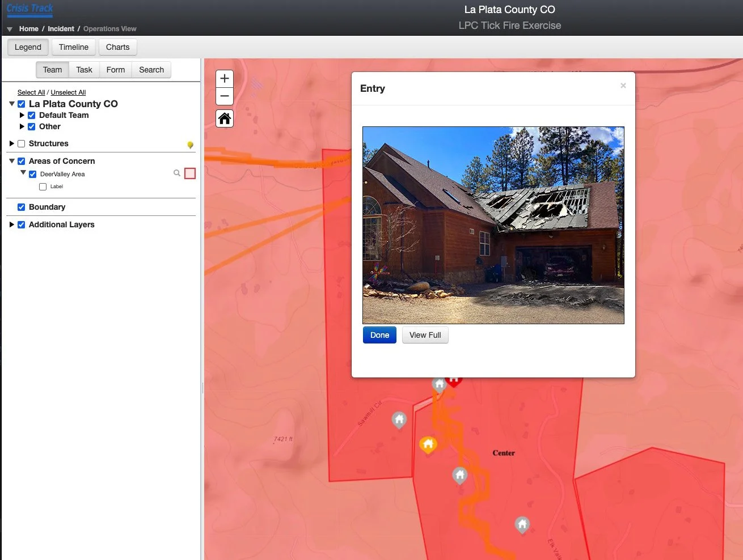
Task: Select the yellow house marker on the map
Action: coord(428,445)
